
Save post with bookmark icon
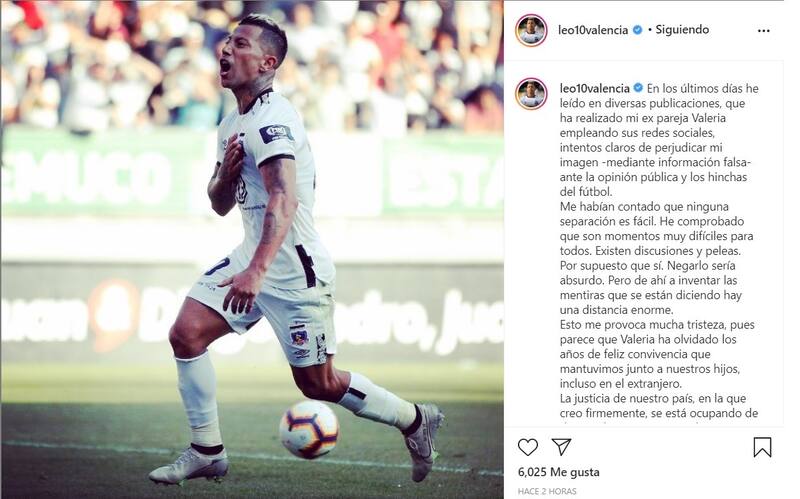(x=762, y=447)
